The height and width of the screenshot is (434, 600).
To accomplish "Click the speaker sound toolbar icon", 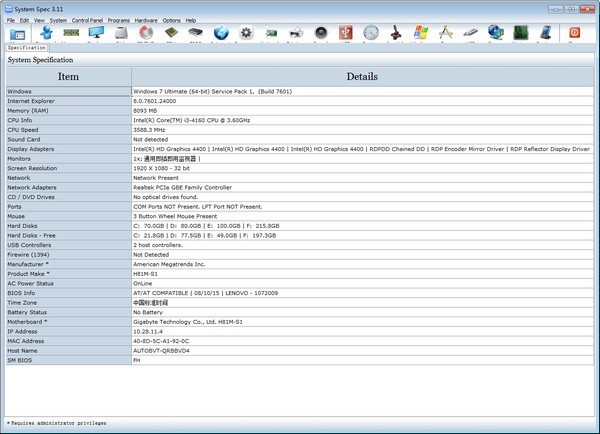I will click(321, 33).
